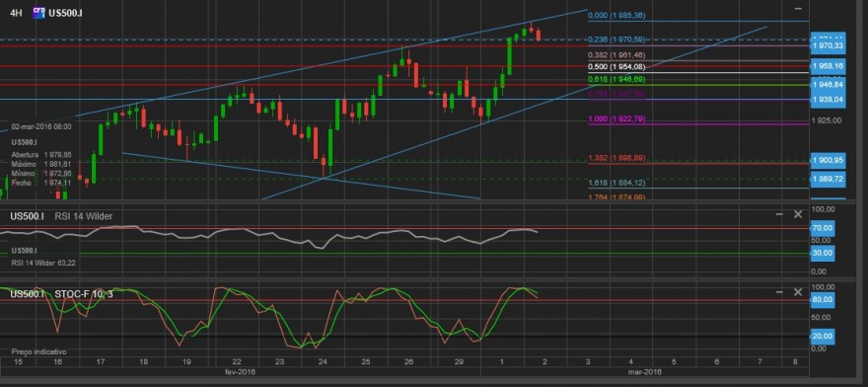Click the mar-2016 month label
Screen dimensions: 868x387
(645, 371)
